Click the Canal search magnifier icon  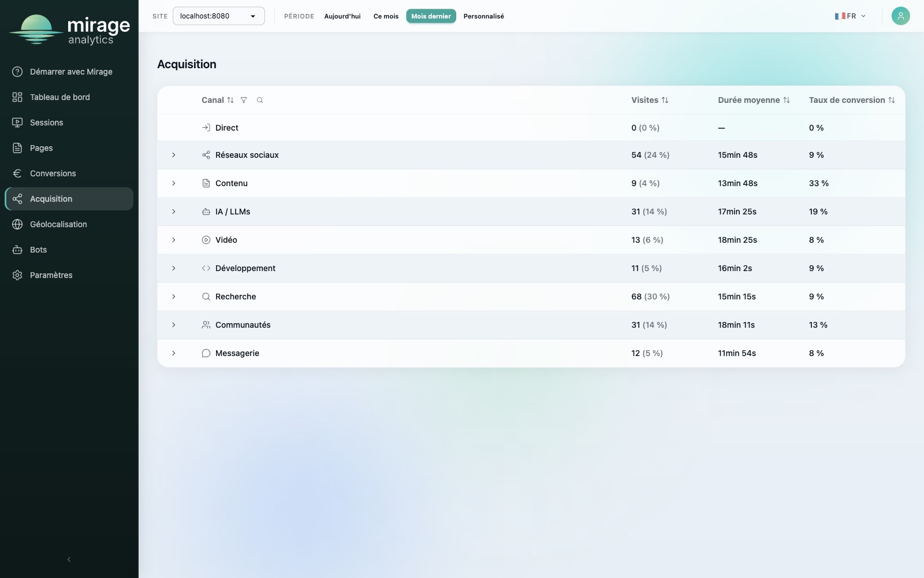point(260,100)
